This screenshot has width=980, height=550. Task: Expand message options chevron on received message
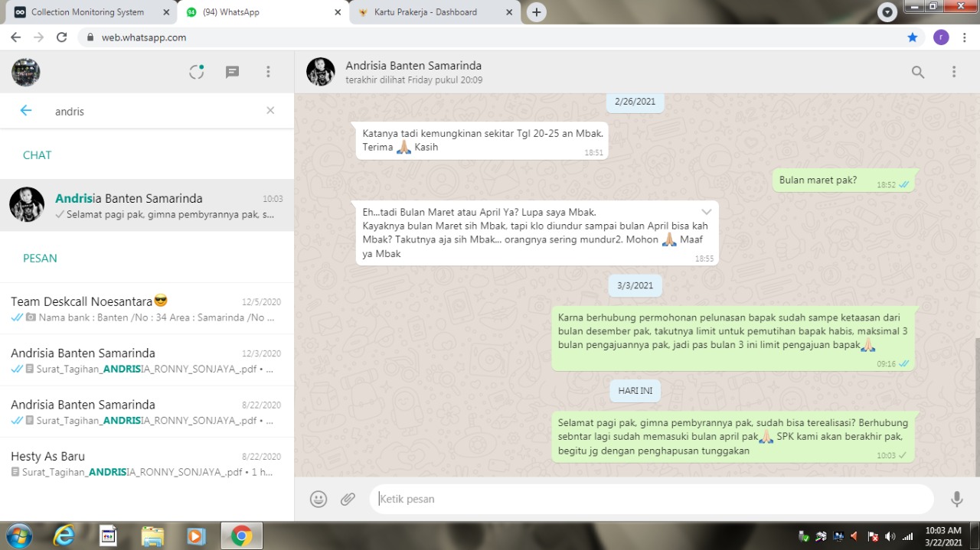[x=706, y=212]
